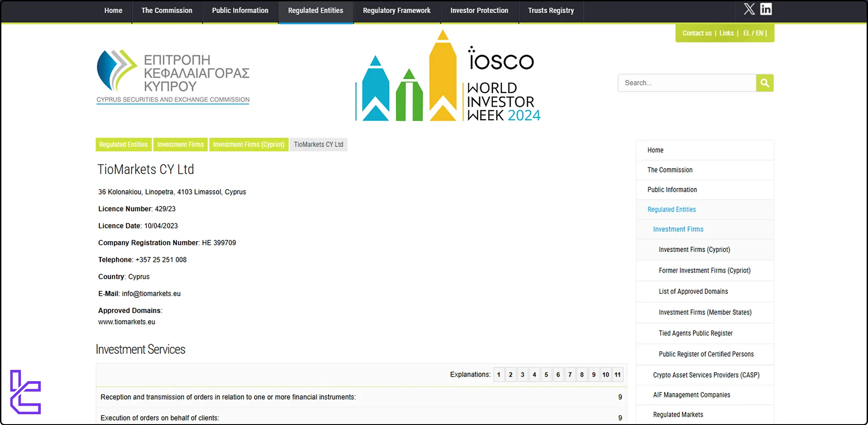Open Investor Protection menu item
Image resolution: width=868 pixels, height=425 pixels.
click(x=479, y=11)
